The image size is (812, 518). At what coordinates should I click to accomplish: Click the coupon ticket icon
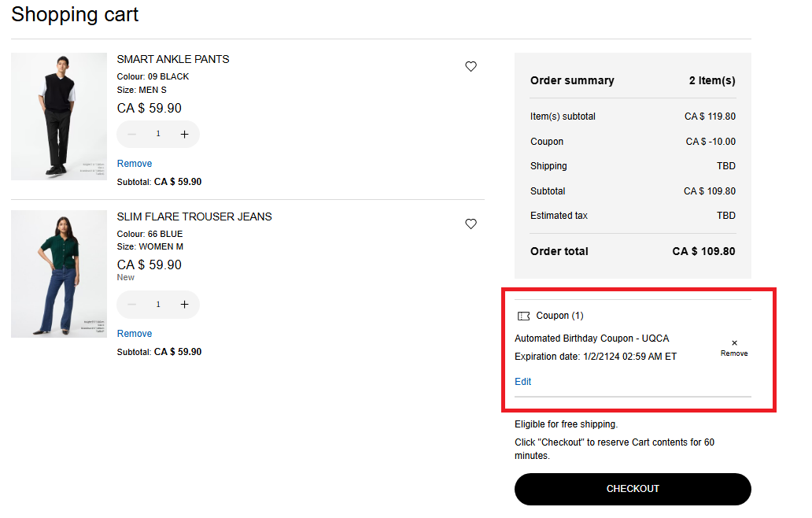523,316
